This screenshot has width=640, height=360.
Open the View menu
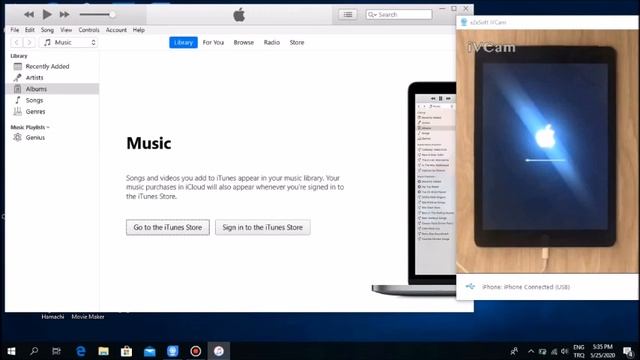[x=66, y=30]
